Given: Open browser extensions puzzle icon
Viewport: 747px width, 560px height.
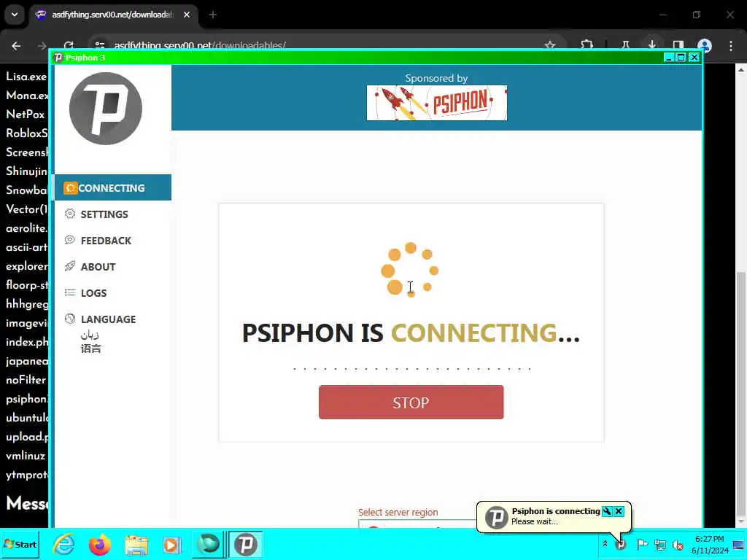Looking at the screenshot, I should point(587,45).
